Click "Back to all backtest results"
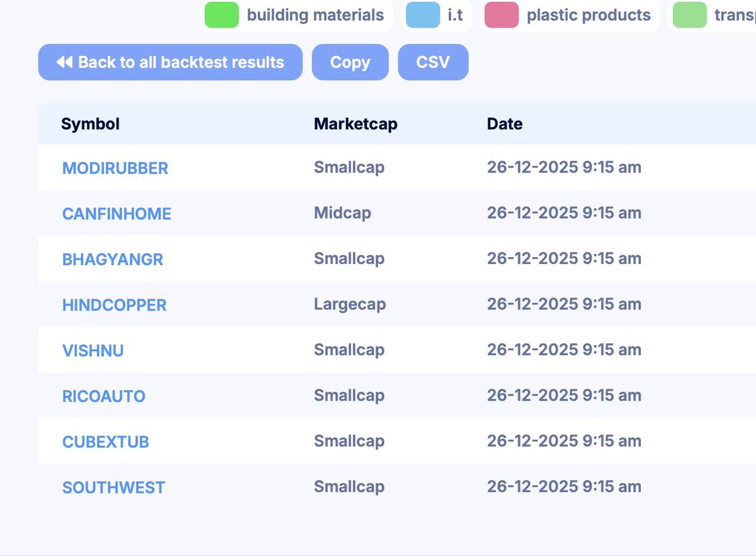The width and height of the screenshot is (756, 560). (x=170, y=62)
